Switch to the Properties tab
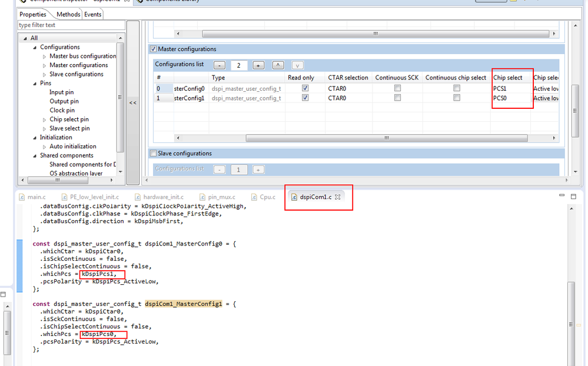588x366 pixels. tap(32, 14)
